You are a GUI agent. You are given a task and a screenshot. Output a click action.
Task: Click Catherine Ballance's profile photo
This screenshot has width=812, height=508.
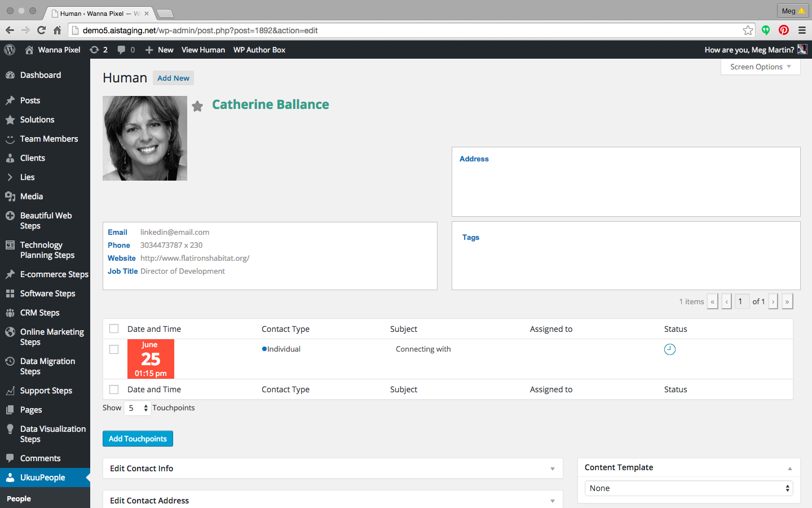tap(145, 138)
